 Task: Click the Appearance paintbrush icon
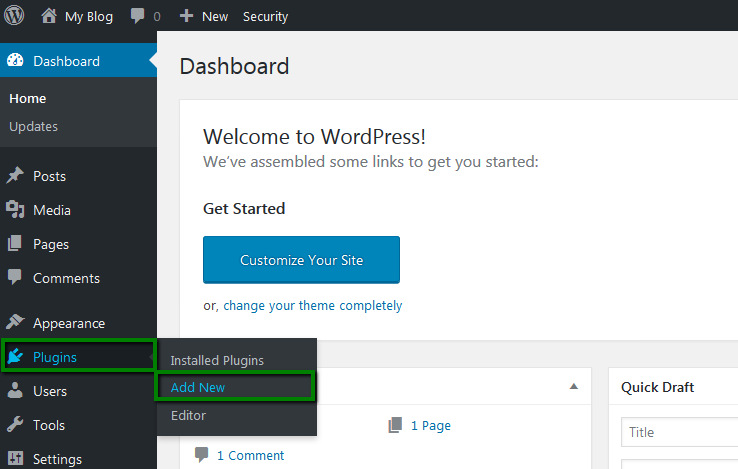pyautogui.click(x=15, y=323)
